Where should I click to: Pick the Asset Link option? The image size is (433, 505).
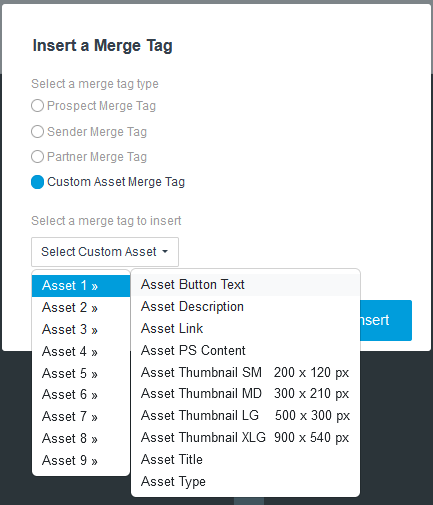[245, 329]
